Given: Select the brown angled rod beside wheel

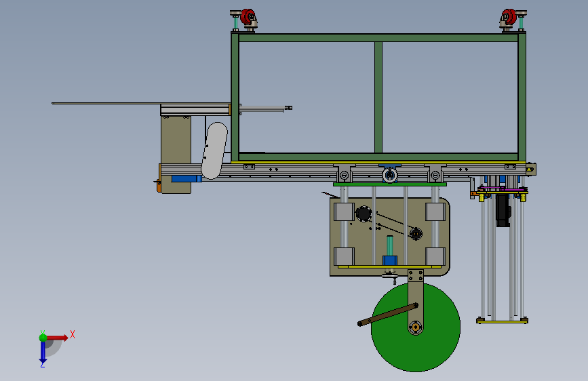Looking at the screenshot, I should point(388,315).
